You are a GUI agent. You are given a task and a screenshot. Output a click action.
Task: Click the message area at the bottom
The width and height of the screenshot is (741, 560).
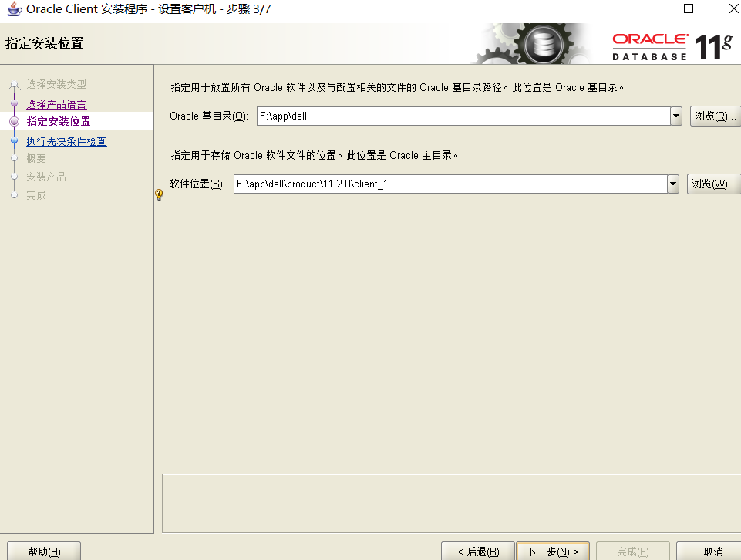(451, 503)
